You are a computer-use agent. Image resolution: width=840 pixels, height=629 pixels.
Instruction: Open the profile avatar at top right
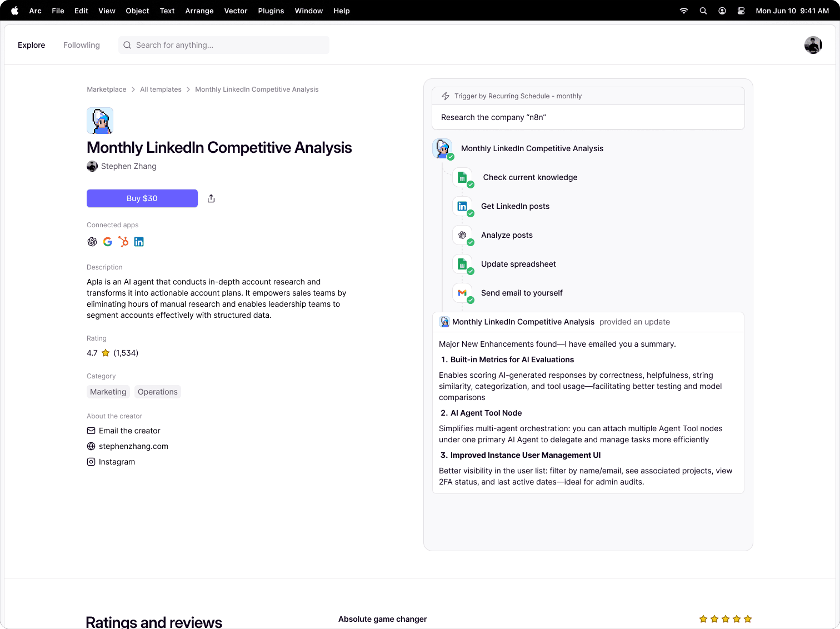tap(813, 45)
